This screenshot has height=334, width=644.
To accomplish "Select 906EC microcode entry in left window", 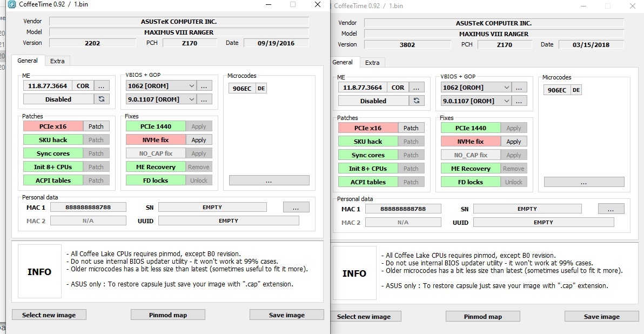I will tap(242, 88).
